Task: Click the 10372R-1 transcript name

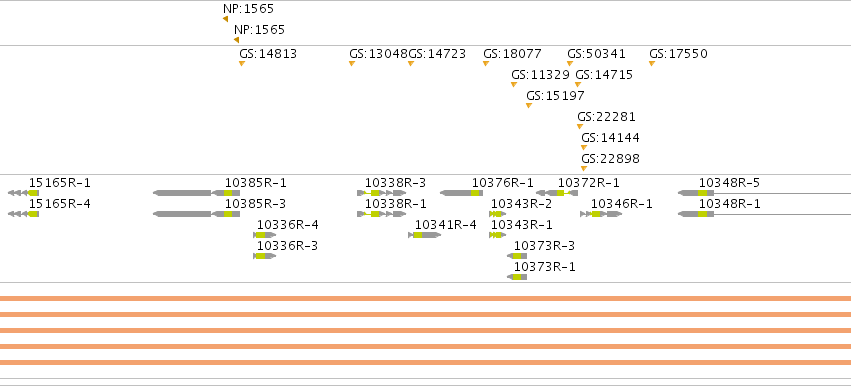Action: click(588, 183)
